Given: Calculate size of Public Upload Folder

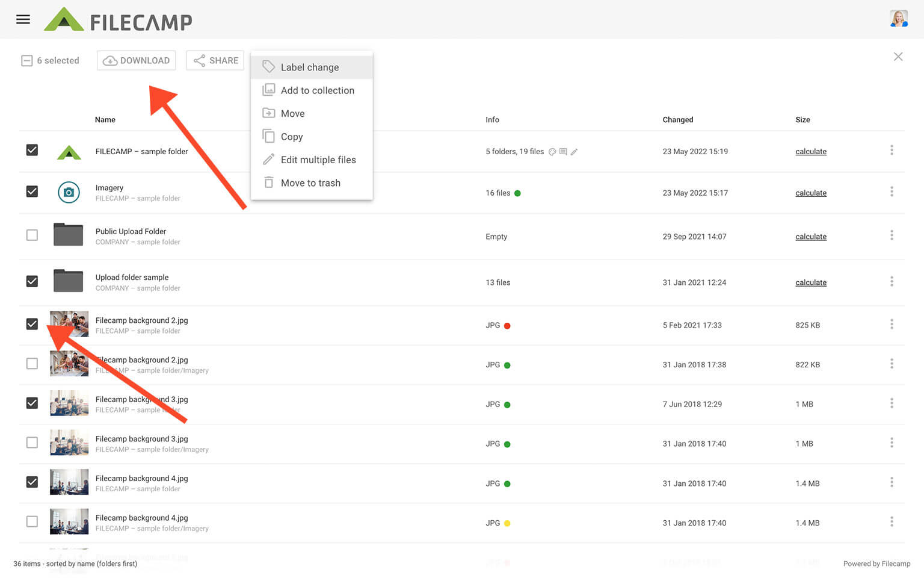Looking at the screenshot, I should (x=811, y=237).
